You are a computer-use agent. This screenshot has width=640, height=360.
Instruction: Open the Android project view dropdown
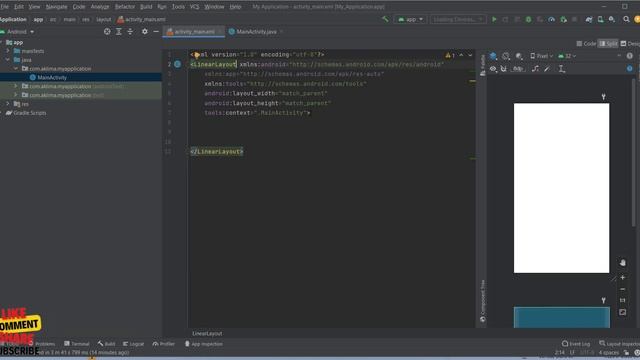click(x=18, y=31)
